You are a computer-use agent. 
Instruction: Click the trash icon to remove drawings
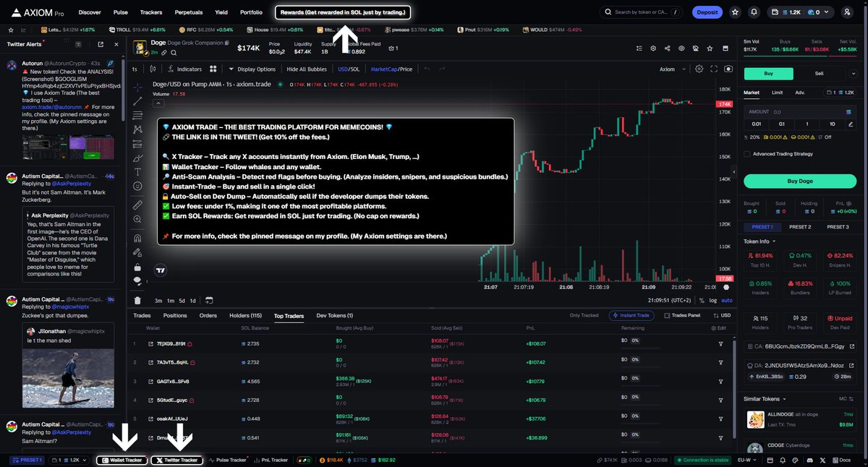137,300
